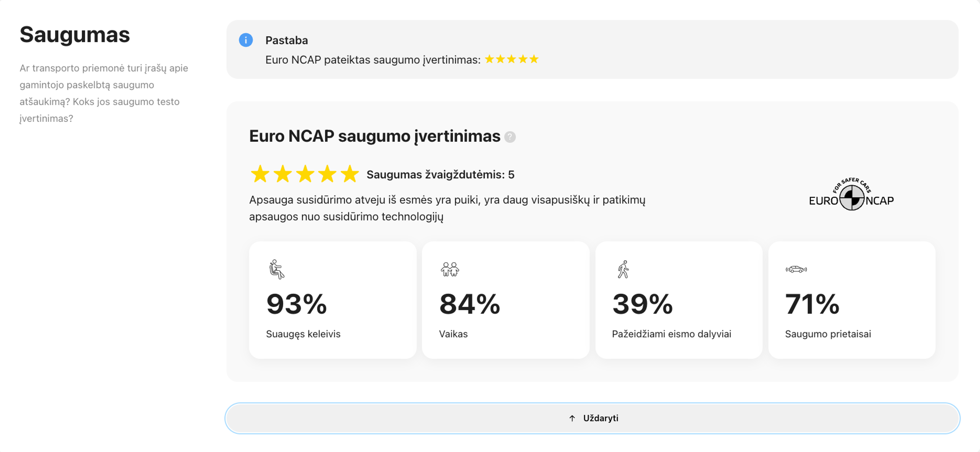Click the blue info icon beside Pastaba
980x452 pixels.
(x=246, y=40)
